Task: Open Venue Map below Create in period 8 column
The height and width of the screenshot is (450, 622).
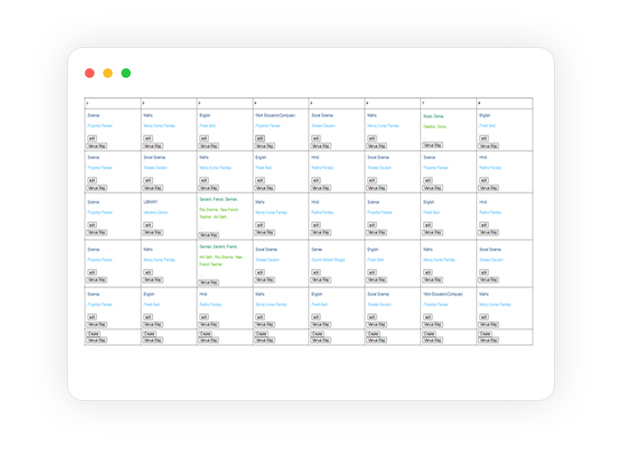Action: click(x=488, y=340)
